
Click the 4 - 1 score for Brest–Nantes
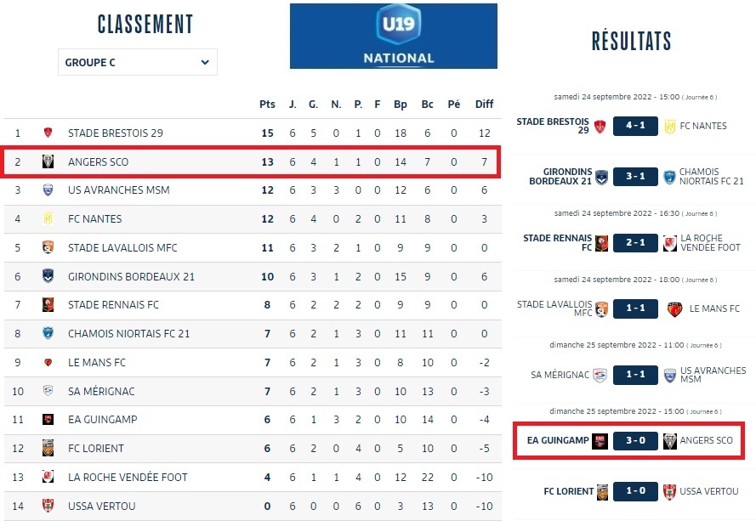click(634, 126)
